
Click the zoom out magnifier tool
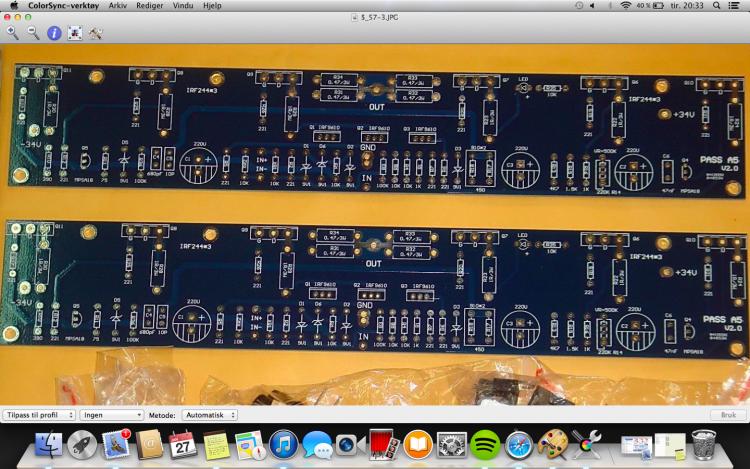33,33
